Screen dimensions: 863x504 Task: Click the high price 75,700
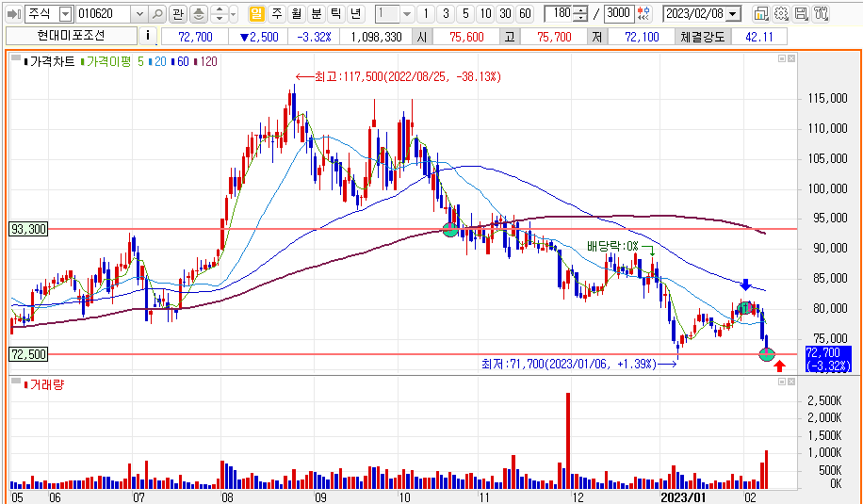point(554,38)
